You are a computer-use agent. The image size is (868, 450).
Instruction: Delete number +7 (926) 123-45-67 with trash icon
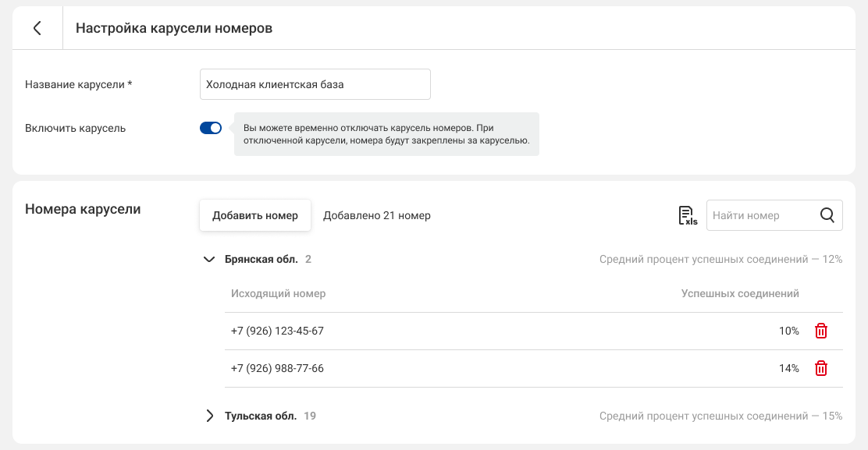pos(820,331)
